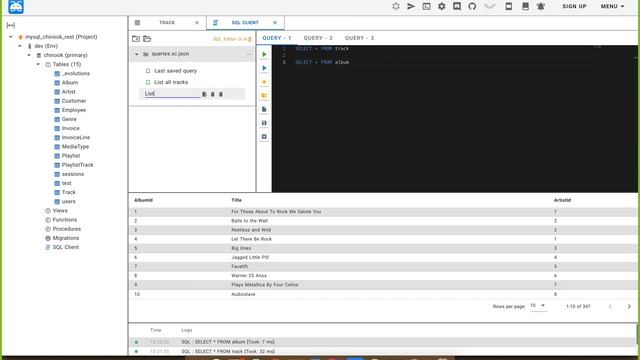Collapse the chinook (primary) node
640x360 pixels.
29,55
